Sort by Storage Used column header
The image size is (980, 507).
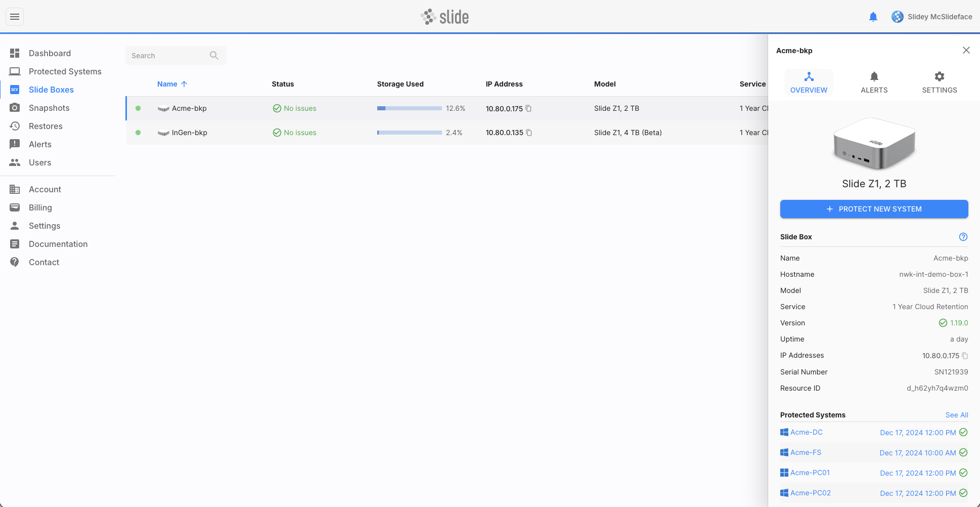[x=400, y=84]
